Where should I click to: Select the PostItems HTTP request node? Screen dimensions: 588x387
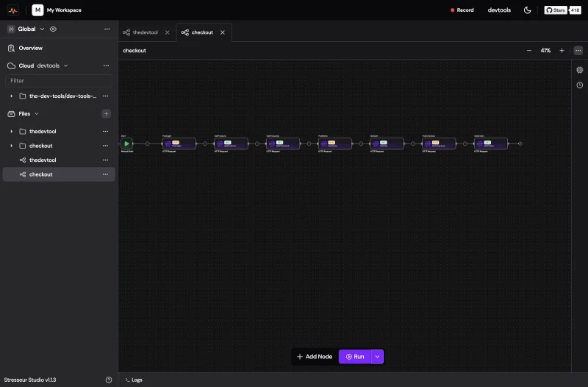click(x=335, y=143)
